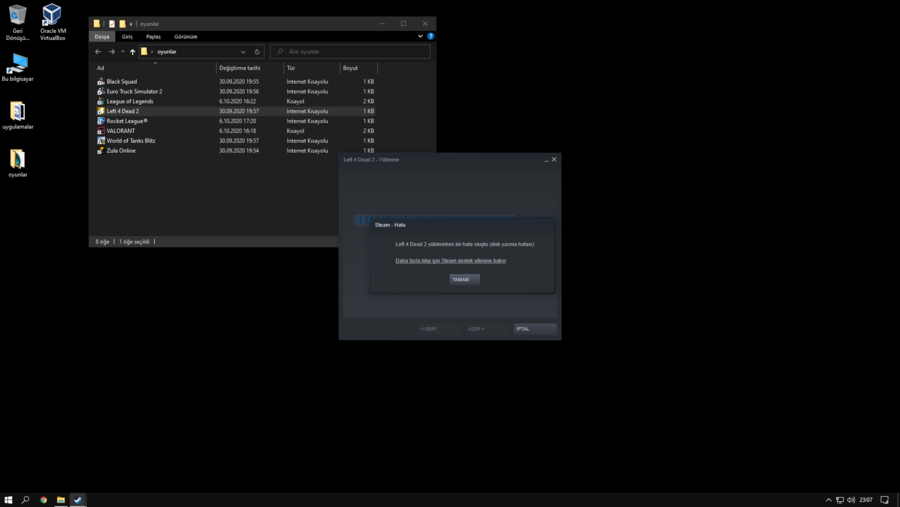Open Oracle VM VirtualBox desktop icon
The width and height of the screenshot is (900, 507).
click(x=52, y=21)
